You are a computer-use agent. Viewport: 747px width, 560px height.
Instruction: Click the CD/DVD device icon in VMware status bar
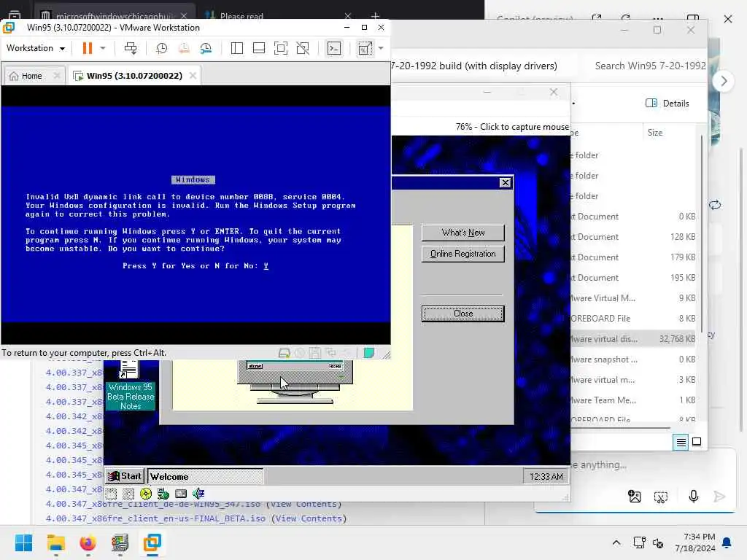pyautogui.click(x=300, y=353)
